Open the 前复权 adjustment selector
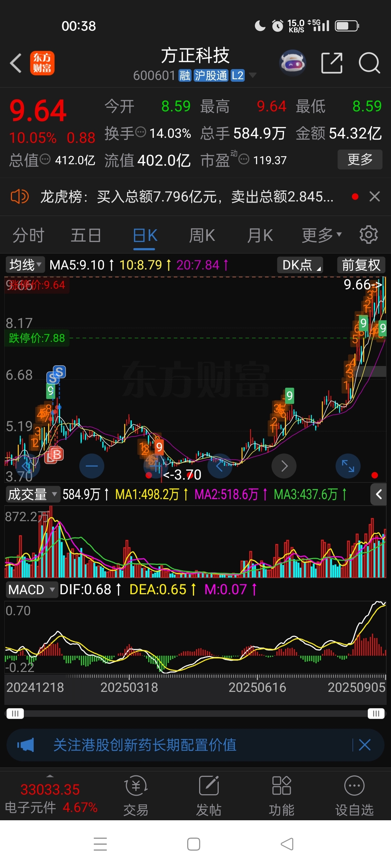Image resolution: width=391 pixels, height=868 pixels. pos(361,265)
